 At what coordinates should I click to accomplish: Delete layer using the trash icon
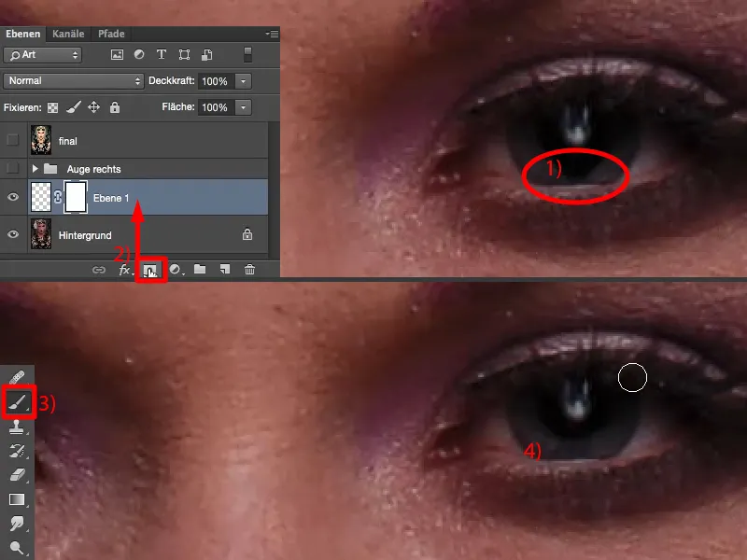pos(250,268)
